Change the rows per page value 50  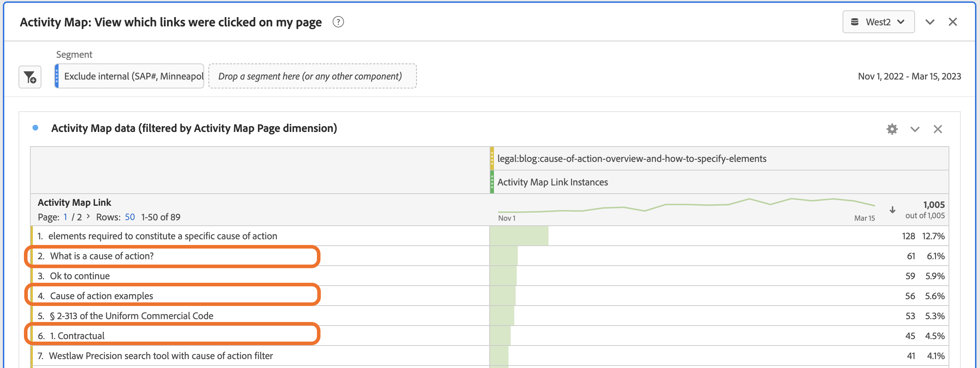coord(130,217)
